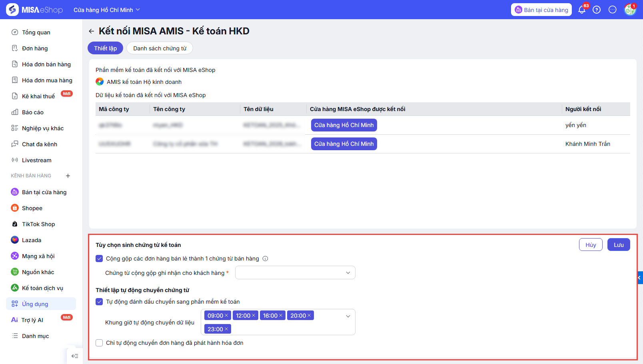Screen dimensions: 643x364
Task: Open the Ứng dụng menu item
Action: [41, 304]
